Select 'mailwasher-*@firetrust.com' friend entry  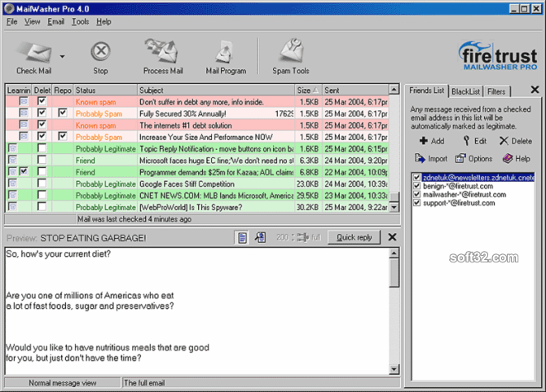click(465, 194)
